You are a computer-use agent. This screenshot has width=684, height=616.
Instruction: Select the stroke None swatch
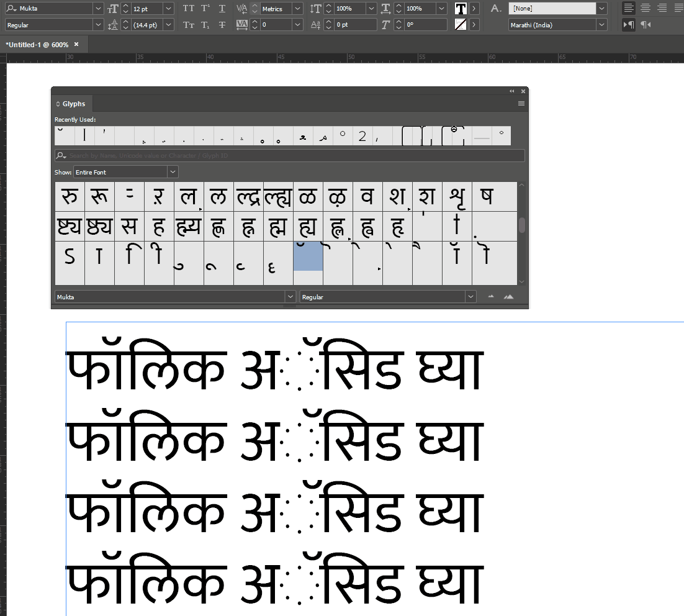[461, 25]
